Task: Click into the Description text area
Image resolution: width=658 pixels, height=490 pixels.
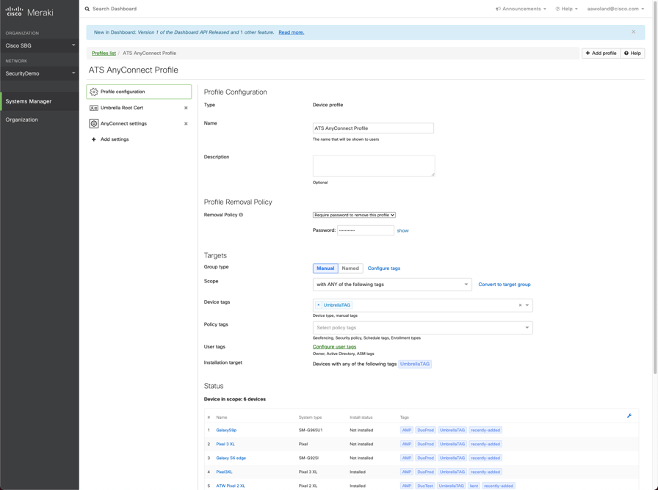Action: pos(373,166)
